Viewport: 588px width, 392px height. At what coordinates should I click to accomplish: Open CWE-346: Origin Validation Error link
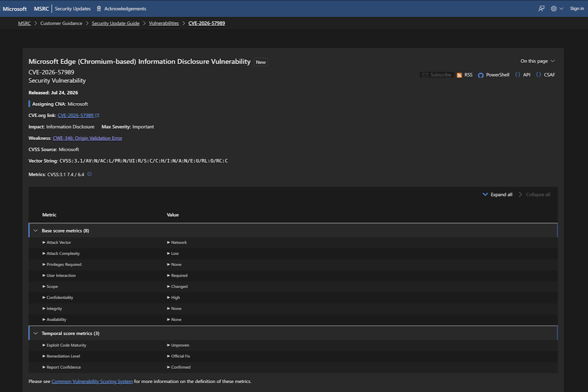point(88,138)
